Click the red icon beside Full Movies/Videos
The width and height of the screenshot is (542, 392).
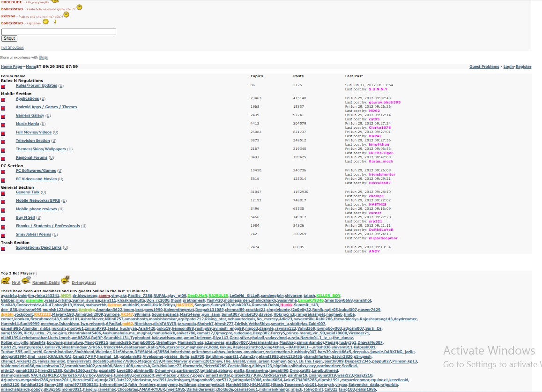(3, 134)
